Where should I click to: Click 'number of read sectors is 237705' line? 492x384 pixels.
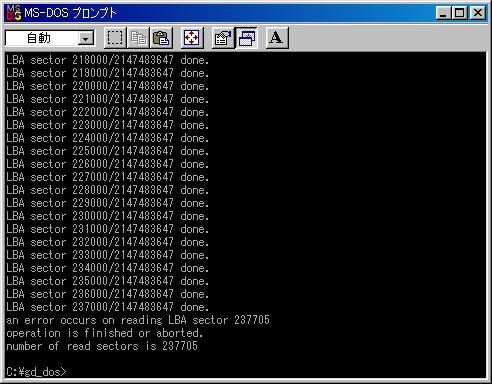[102, 346]
